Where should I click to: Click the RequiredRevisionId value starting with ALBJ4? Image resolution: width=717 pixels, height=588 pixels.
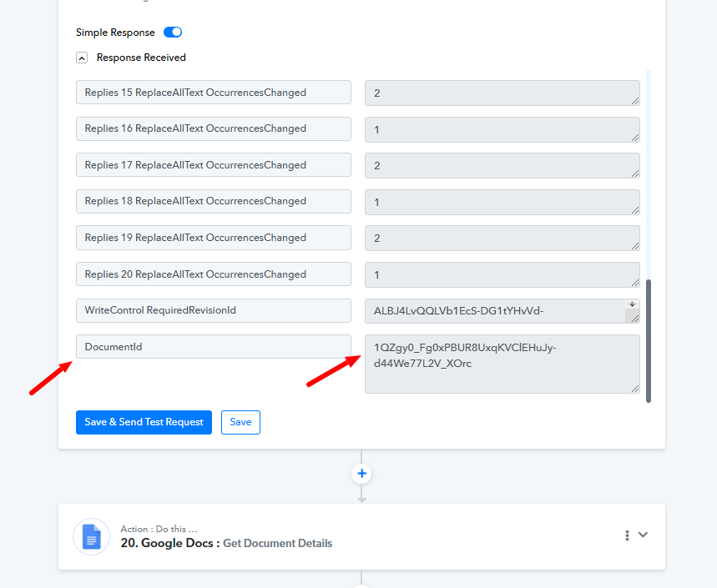(x=492, y=311)
